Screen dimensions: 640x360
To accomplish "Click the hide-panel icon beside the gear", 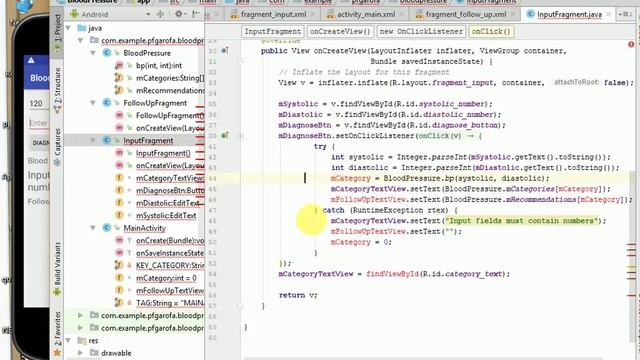I will click(196, 14).
